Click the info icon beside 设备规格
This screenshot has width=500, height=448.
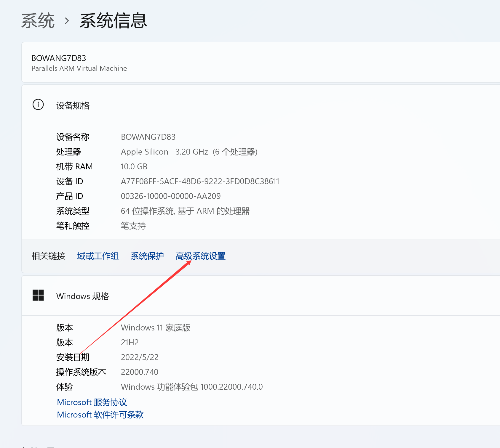pos(38,105)
